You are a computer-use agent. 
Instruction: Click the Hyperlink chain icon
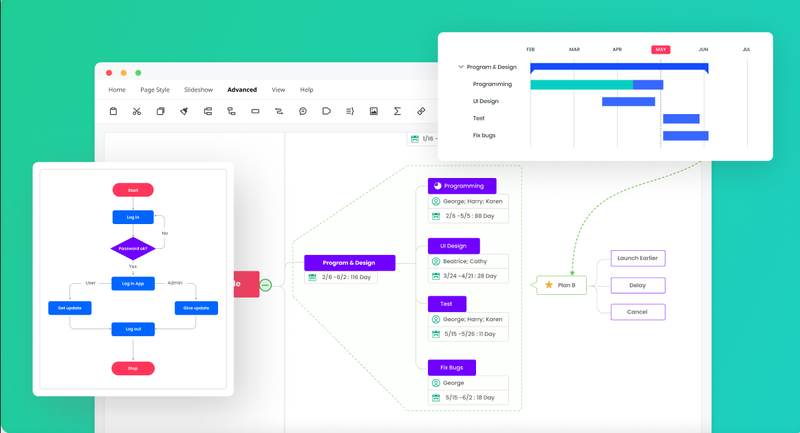(421, 111)
